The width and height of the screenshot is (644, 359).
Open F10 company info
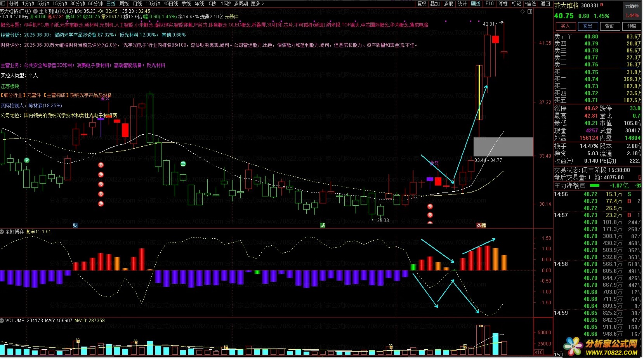(x=490, y=3)
